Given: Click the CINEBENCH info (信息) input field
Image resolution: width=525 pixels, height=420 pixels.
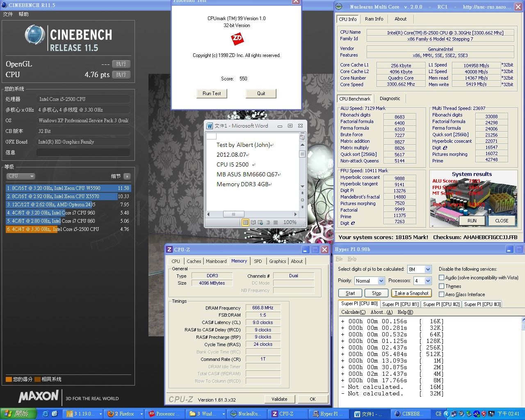Looking at the screenshot, I should tap(83, 153).
